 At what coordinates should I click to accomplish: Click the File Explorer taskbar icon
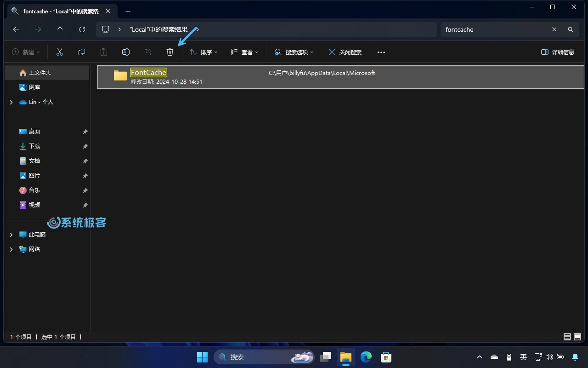(346, 357)
